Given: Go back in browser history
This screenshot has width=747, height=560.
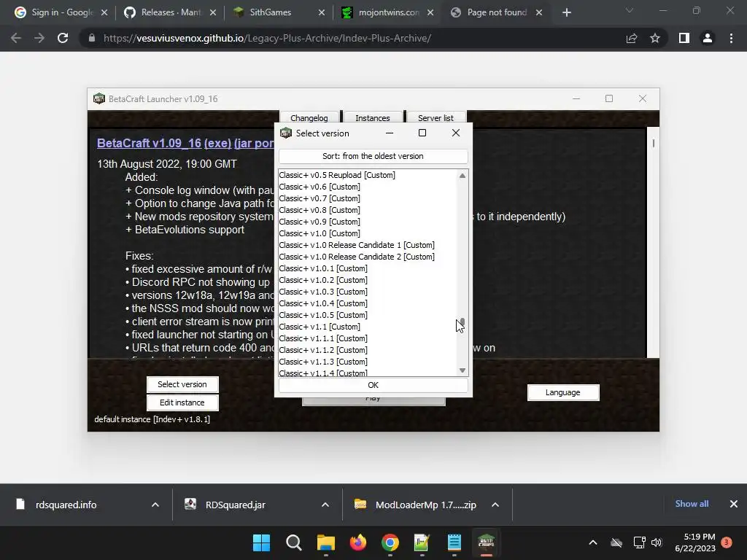Looking at the screenshot, I should pyautogui.click(x=16, y=38).
